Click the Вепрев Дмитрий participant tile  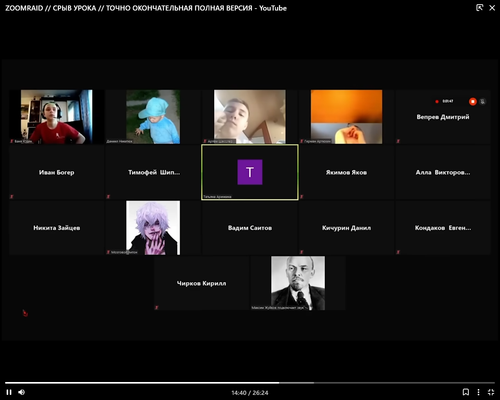click(443, 117)
